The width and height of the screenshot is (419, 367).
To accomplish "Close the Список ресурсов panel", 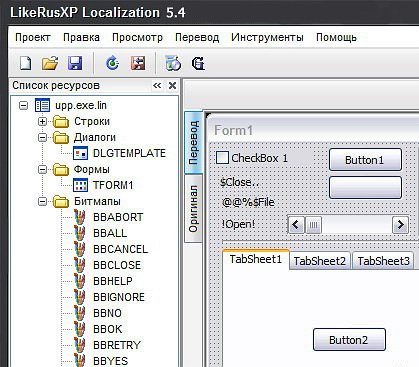I will coord(172,86).
